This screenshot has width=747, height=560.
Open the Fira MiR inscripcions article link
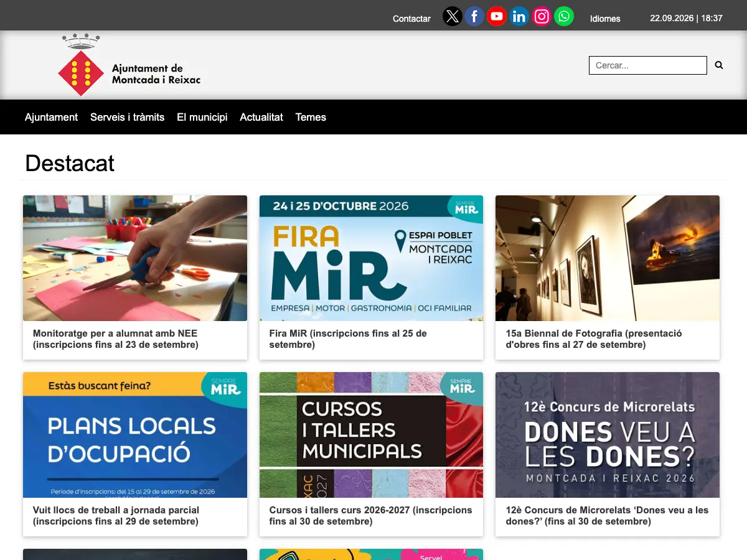point(348,339)
